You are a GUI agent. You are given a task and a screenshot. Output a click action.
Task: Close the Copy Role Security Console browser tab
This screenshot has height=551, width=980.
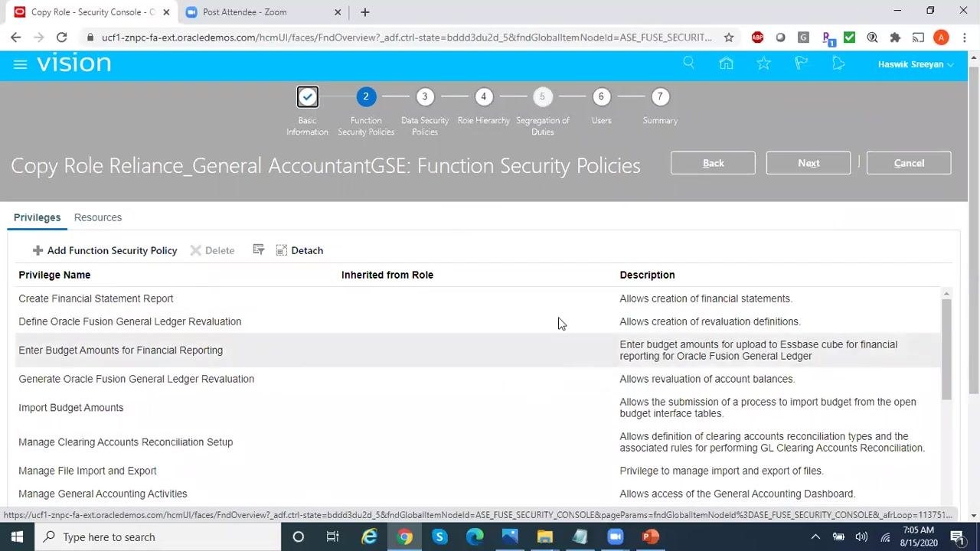click(x=166, y=12)
